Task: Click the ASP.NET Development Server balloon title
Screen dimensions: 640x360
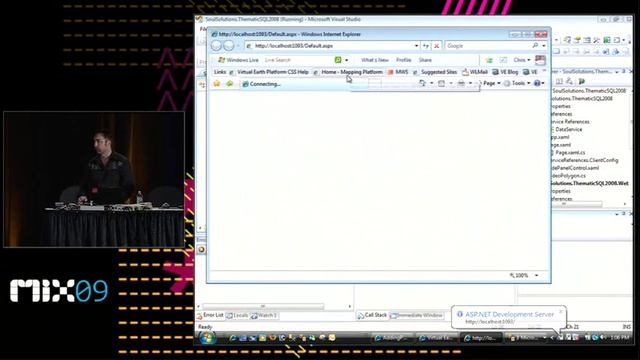Action: [509, 314]
